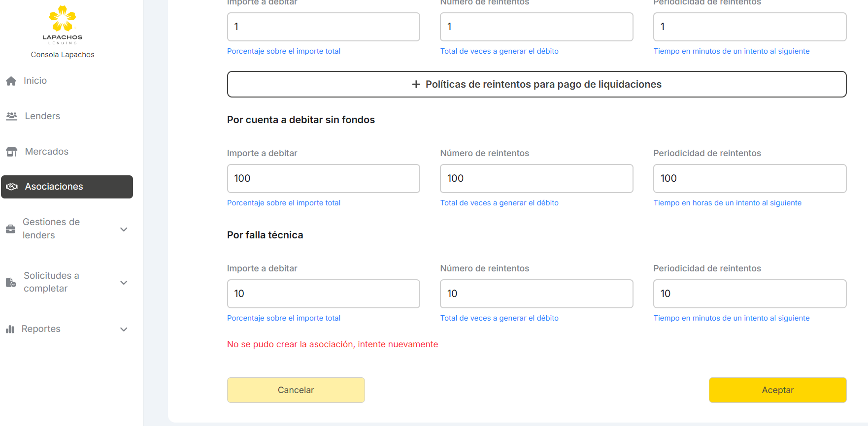868x426 pixels.
Task: Open the Lenders menu item
Action: tap(42, 116)
